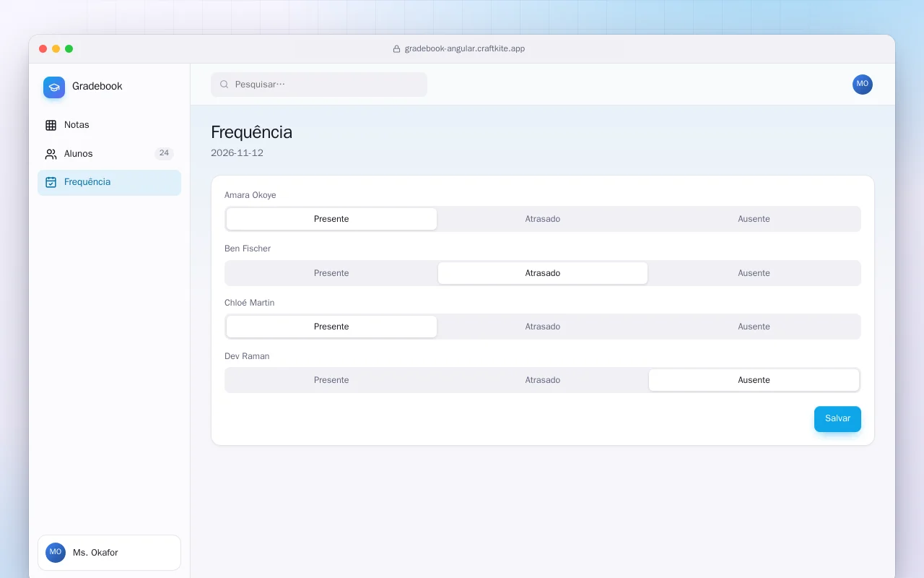The image size is (924, 578).
Task: Open the MO avatar in top bar
Action: pyautogui.click(x=863, y=85)
